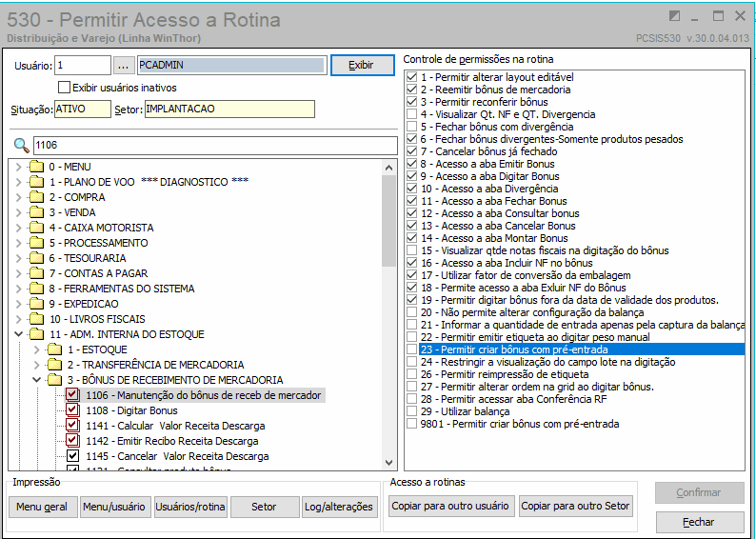Check permission 5 Fechar bônus com divergência
Image resolution: width=756 pixels, height=539 pixels.
[411, 127]
